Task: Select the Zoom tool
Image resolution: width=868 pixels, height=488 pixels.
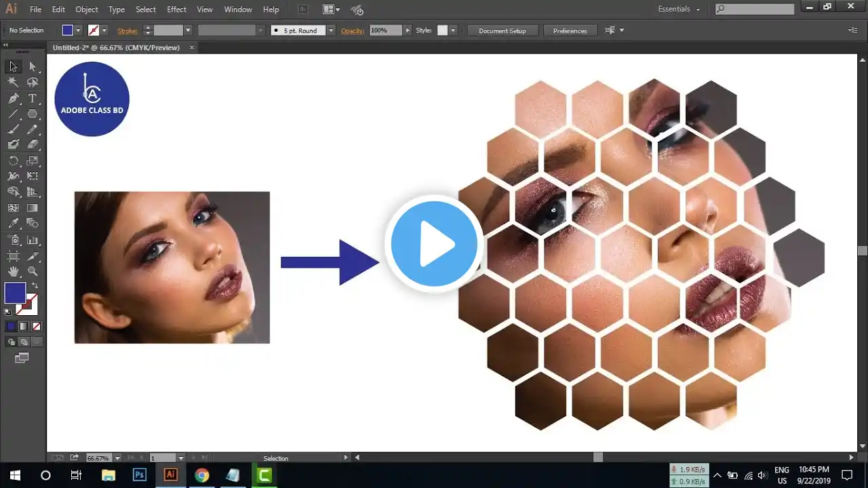Action: pos(31,270)
